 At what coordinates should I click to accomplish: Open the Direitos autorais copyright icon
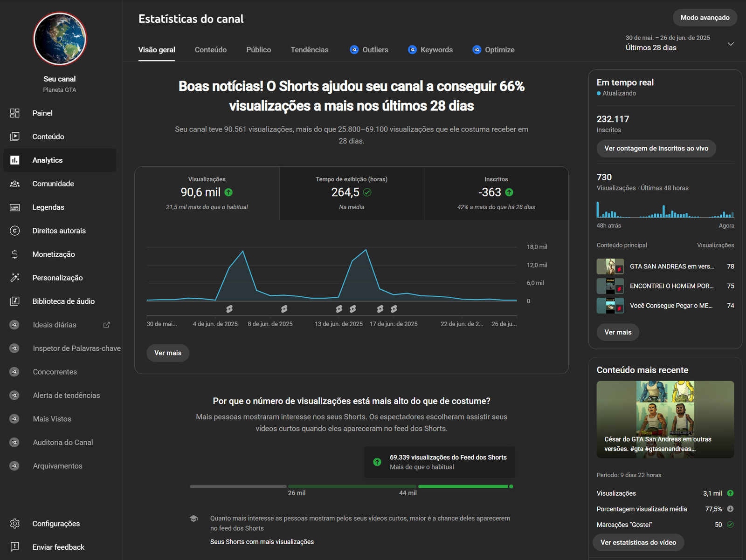pos(15,231)
